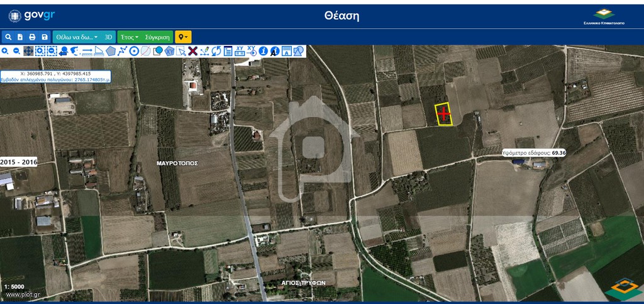Open the 'Θέλω να δω...' dropdown
Image resolution: width=644 pixels, height=304 pixels.
coord(77,37)
